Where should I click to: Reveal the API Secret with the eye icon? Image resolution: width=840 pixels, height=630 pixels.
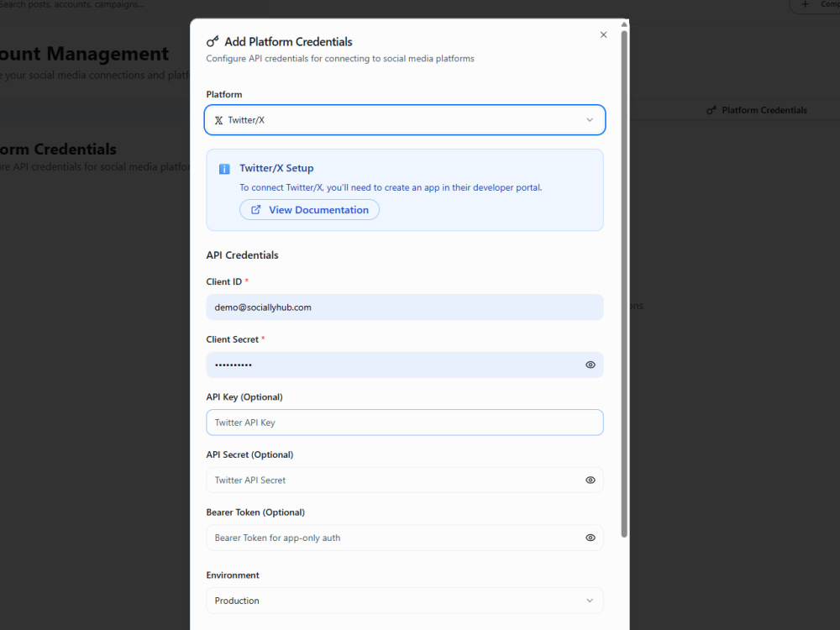coord(591,480)
